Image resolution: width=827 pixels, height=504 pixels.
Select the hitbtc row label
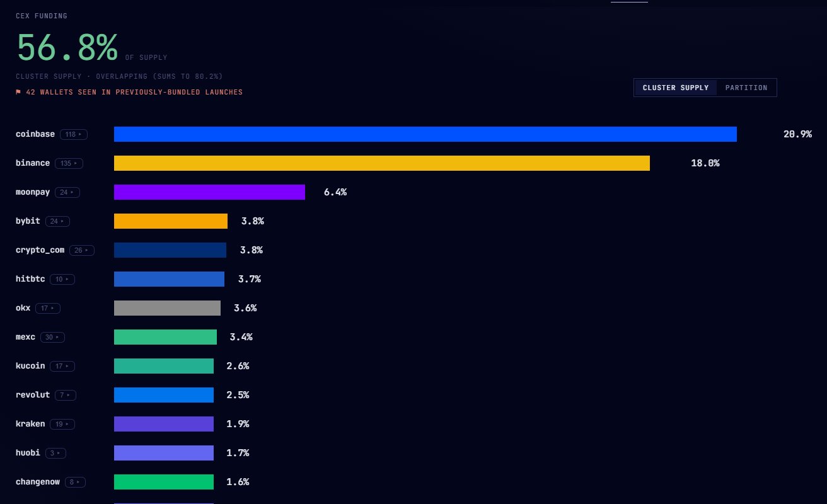pos(30,279)
